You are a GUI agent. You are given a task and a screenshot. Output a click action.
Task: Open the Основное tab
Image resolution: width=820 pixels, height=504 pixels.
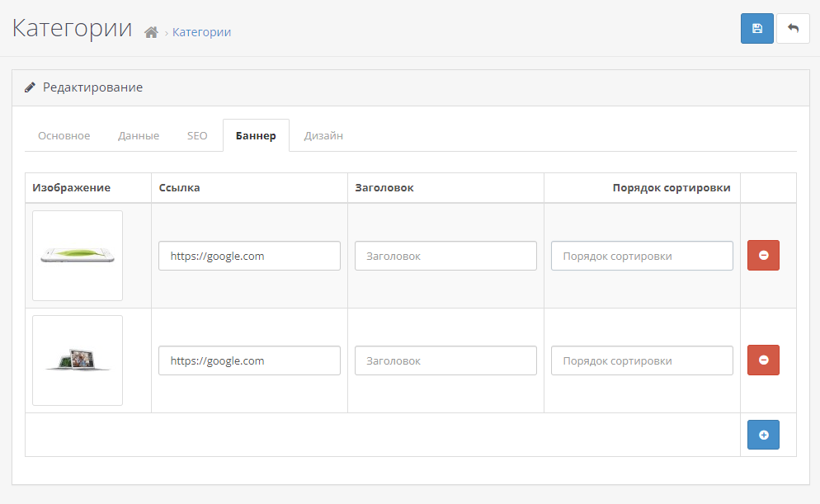click(64, 135)
